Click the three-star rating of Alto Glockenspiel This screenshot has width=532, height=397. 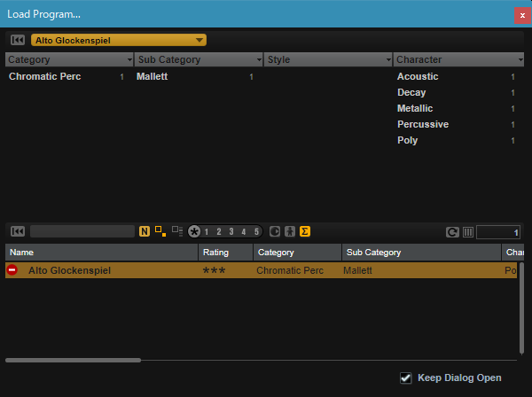(214, 271)
